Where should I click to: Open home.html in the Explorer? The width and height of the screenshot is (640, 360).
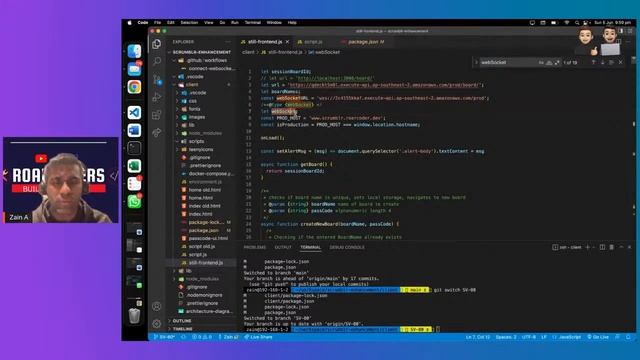pos(200,198)
